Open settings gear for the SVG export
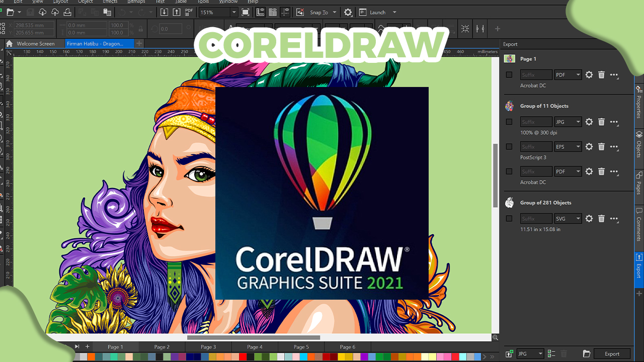This screenshot has width=644, height=362. pos(589,219)
